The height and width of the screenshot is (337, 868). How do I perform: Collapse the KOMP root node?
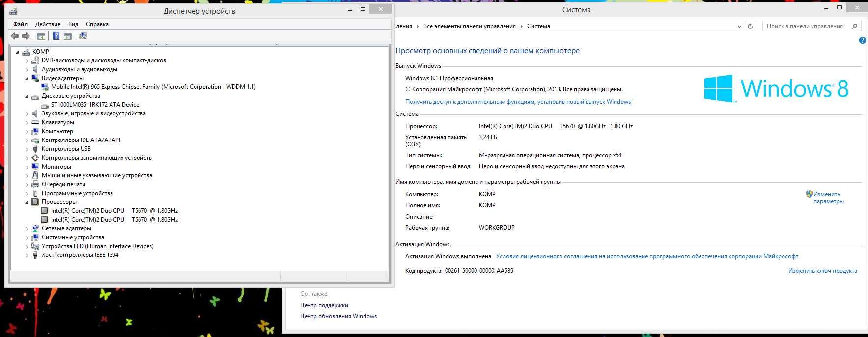[x=17, y=52]
